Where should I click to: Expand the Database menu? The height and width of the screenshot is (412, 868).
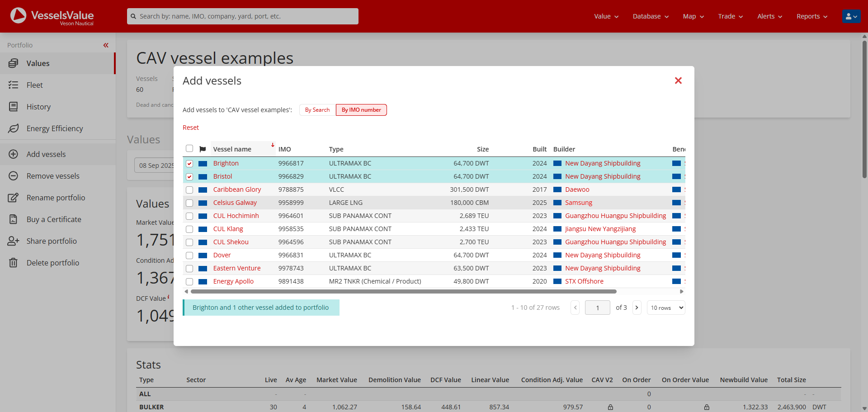(650, 16)
